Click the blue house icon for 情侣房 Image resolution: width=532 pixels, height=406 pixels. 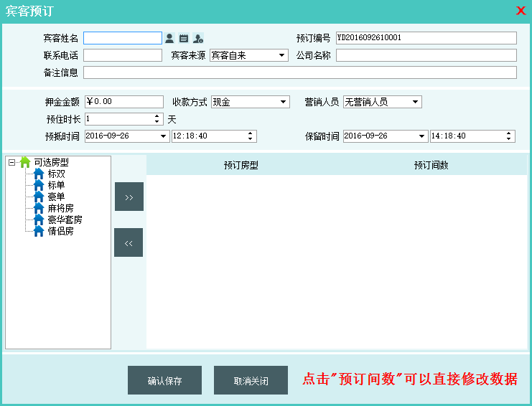[x=39, y=231]
